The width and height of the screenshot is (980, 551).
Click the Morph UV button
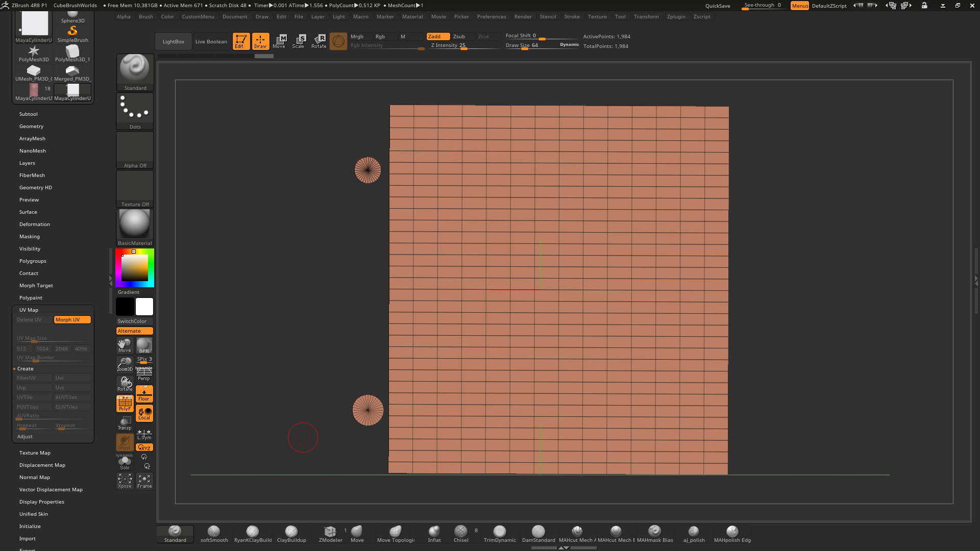click(x=72, y=319)
